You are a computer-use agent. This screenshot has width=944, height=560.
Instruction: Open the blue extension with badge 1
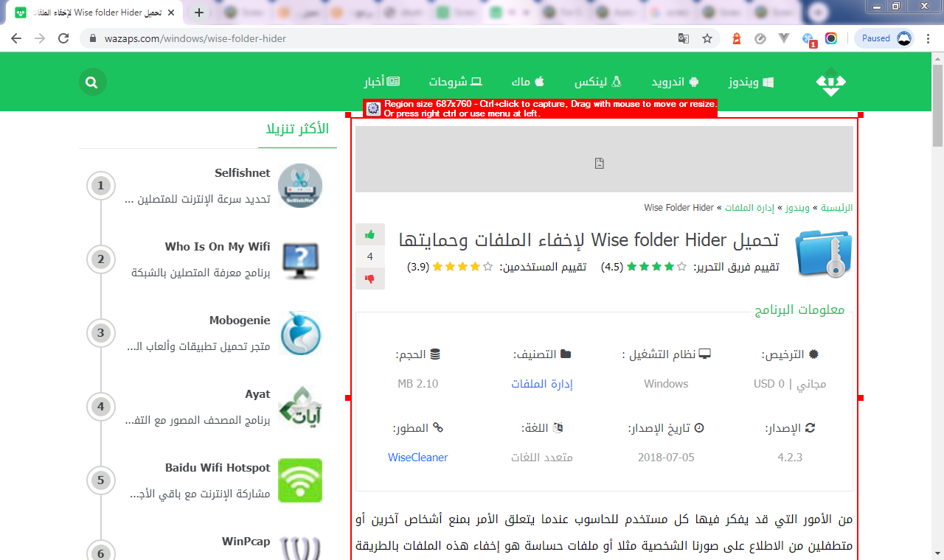click(x=808, y=39)
